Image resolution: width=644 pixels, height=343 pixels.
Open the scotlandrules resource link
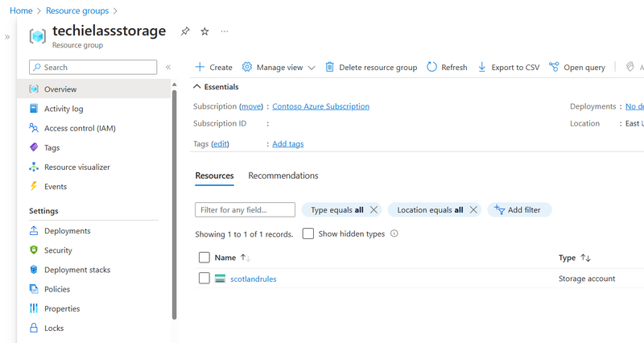point(254,279)
